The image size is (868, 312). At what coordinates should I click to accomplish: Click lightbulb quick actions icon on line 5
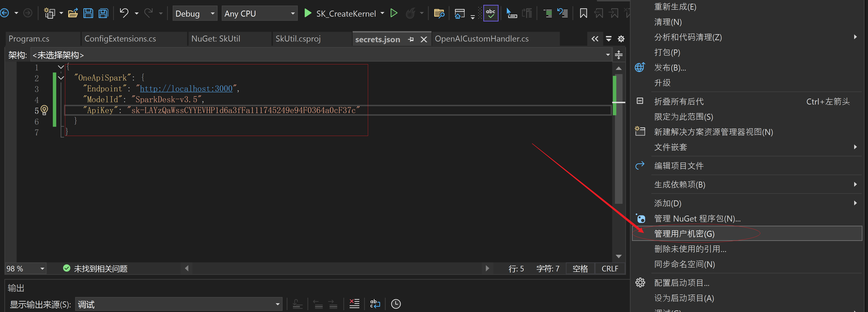44,110
